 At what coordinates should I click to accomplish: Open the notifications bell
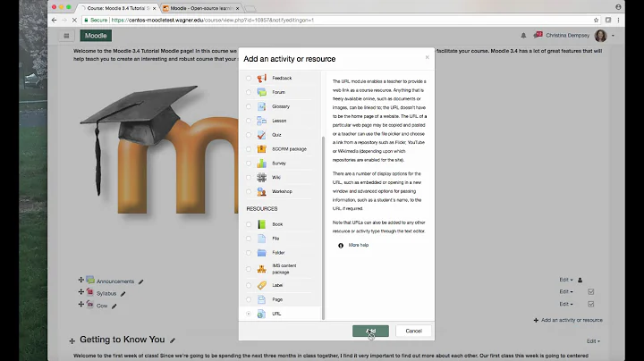click(x=523, y=36)
